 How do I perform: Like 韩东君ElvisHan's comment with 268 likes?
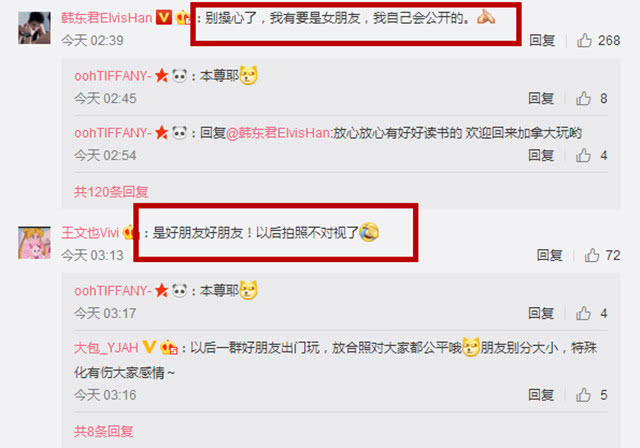coord(584,40)
